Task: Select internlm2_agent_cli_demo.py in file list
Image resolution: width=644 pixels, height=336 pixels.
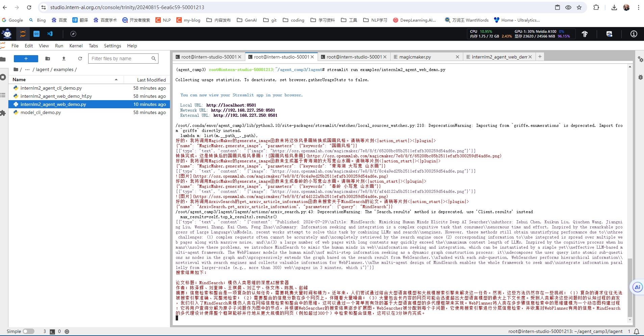Action: (x=89, y=88)
